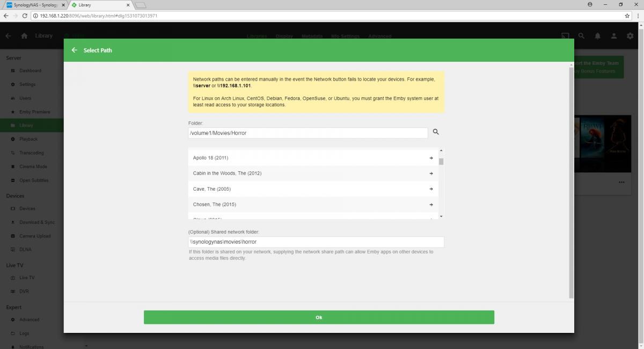Open Nfo Settings tab in header
Viewport: 644px width, 349px height.
345,37
